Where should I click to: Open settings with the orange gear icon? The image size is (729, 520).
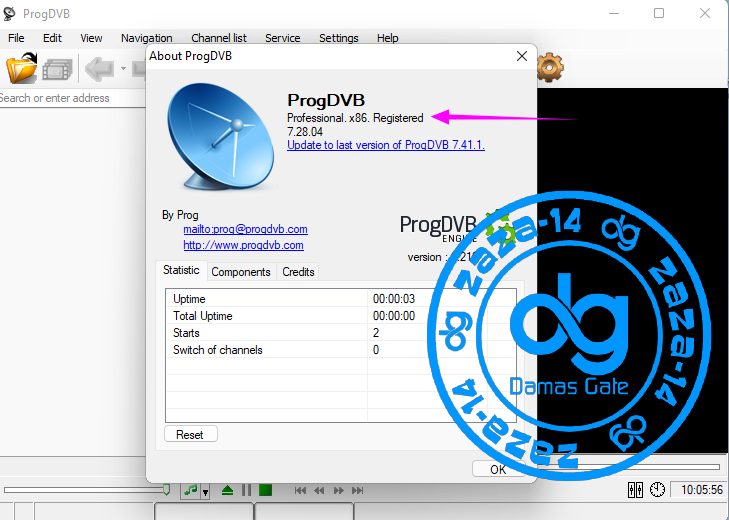pyautogui.click(x=550, y=67)
